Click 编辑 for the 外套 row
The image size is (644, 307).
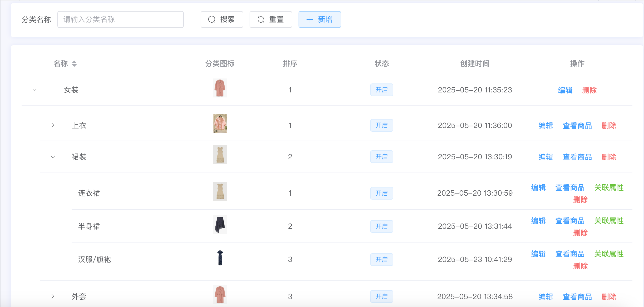pos(546,297)
